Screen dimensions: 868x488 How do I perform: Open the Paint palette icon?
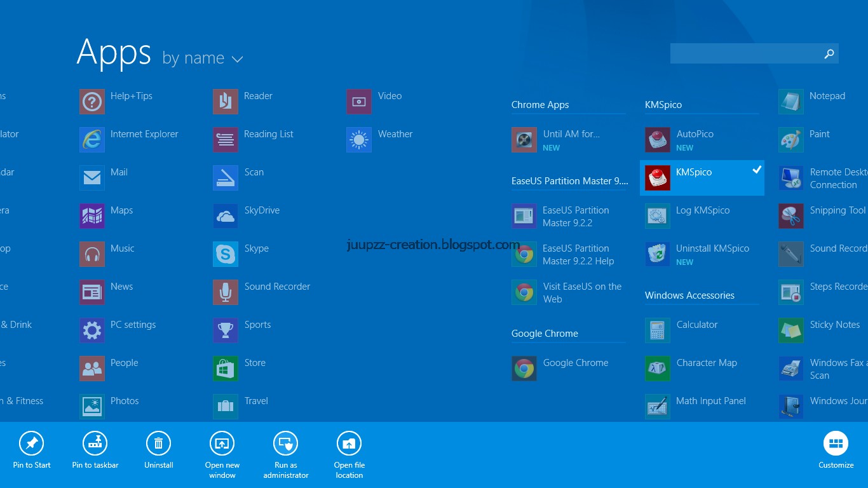tap(791, 140)
